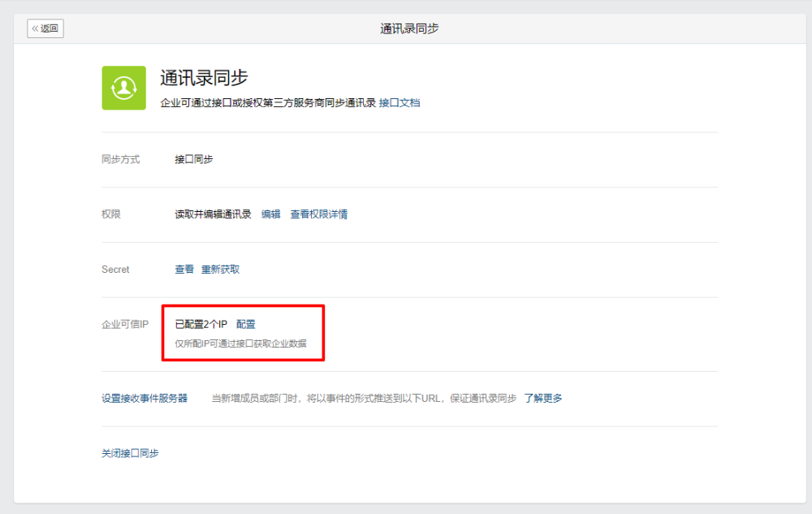
Task: Click the 返回 back button
Action: point(45,28)
